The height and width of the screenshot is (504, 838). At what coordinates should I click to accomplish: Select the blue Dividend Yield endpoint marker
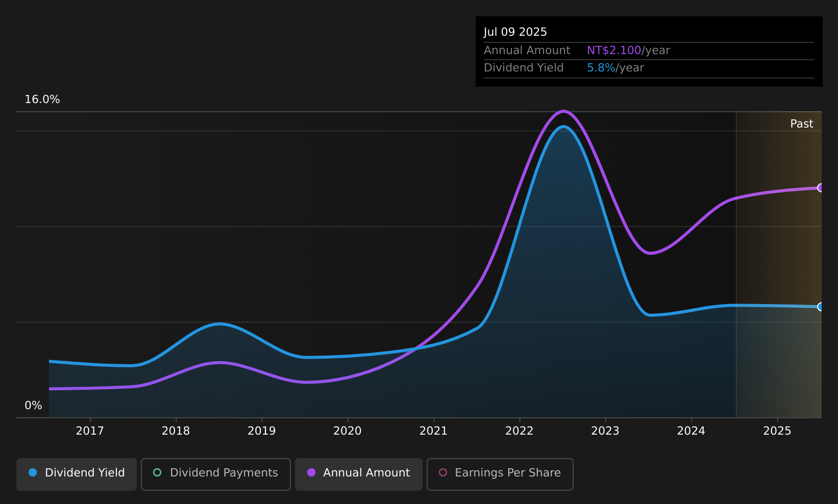(x=821, y=307)
